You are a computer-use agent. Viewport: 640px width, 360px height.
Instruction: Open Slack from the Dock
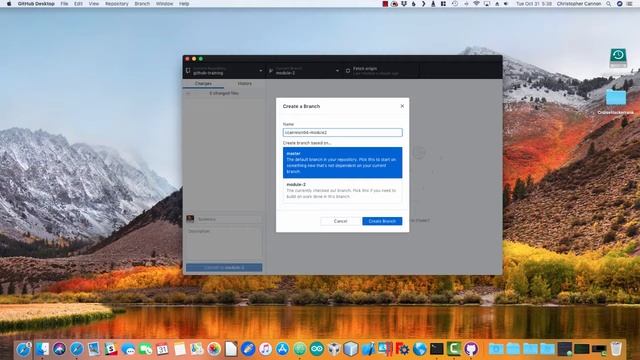click(111, 349)
